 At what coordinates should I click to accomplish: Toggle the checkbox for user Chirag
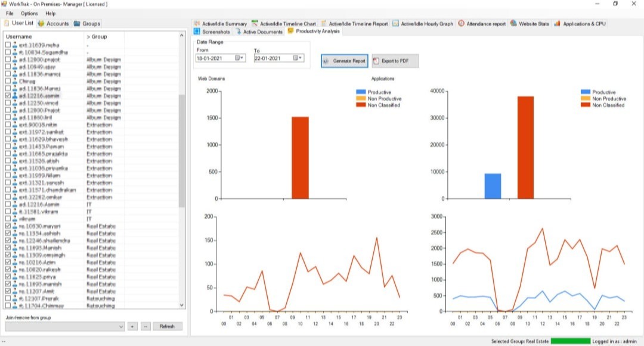[x=8, y=81]
